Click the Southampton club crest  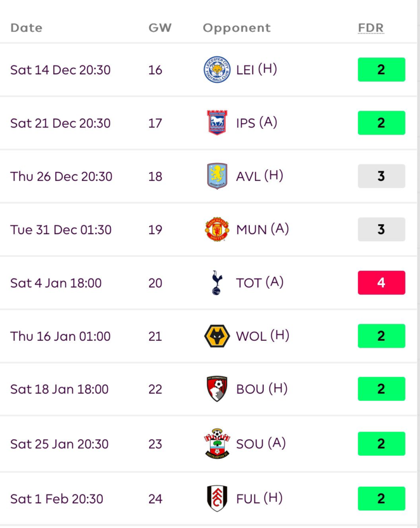point(217,443)
